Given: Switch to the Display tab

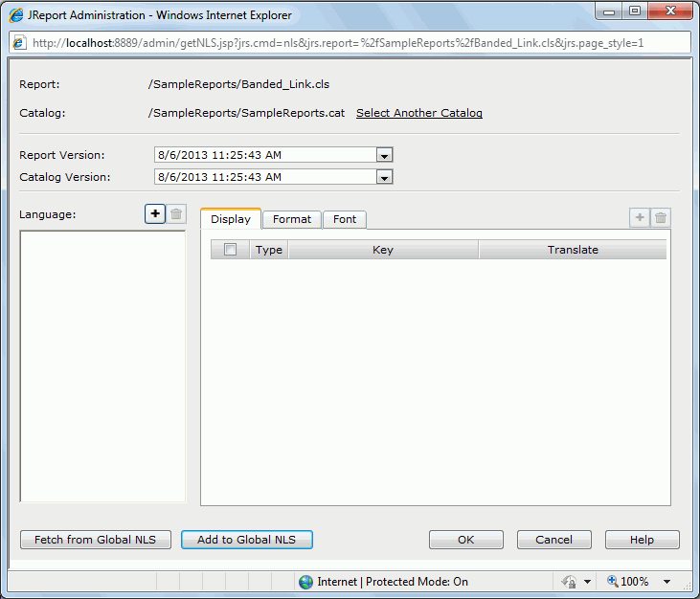Looking at the screenshot, I should 231,219.
